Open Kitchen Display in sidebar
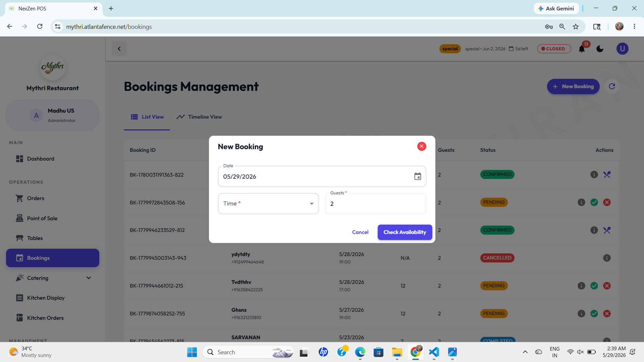 (x=53, y=298)
